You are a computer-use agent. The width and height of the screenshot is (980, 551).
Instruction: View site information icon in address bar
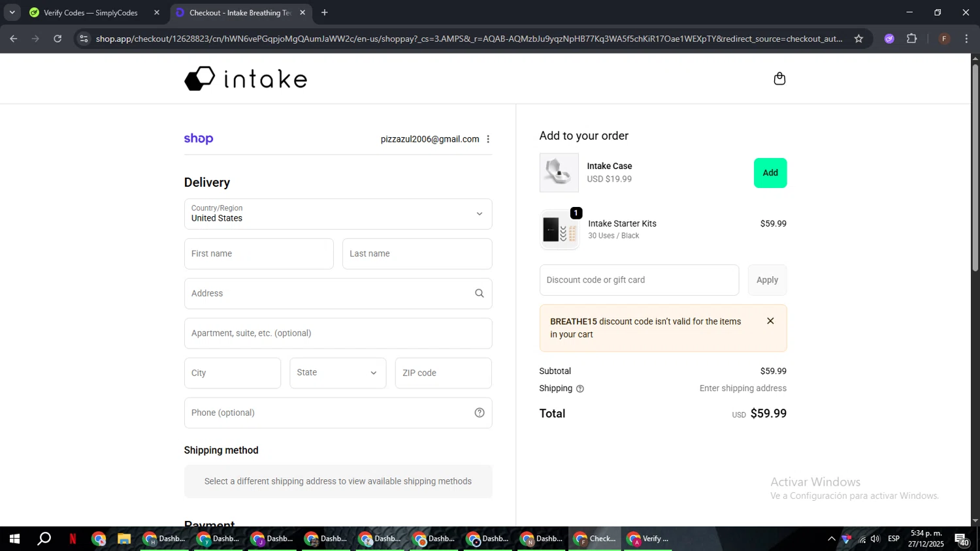84,39
